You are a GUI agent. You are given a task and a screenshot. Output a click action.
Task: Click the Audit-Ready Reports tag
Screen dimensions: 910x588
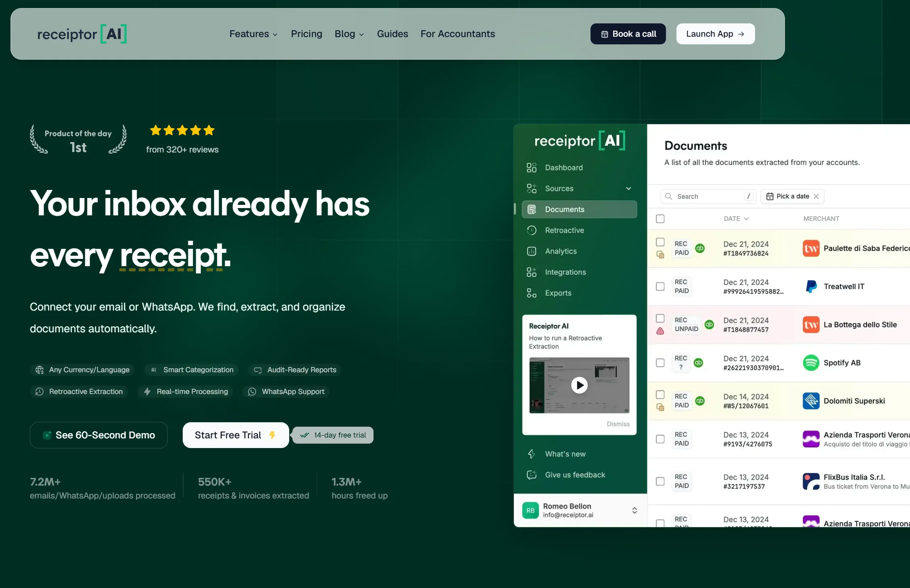tap(295, 370)
